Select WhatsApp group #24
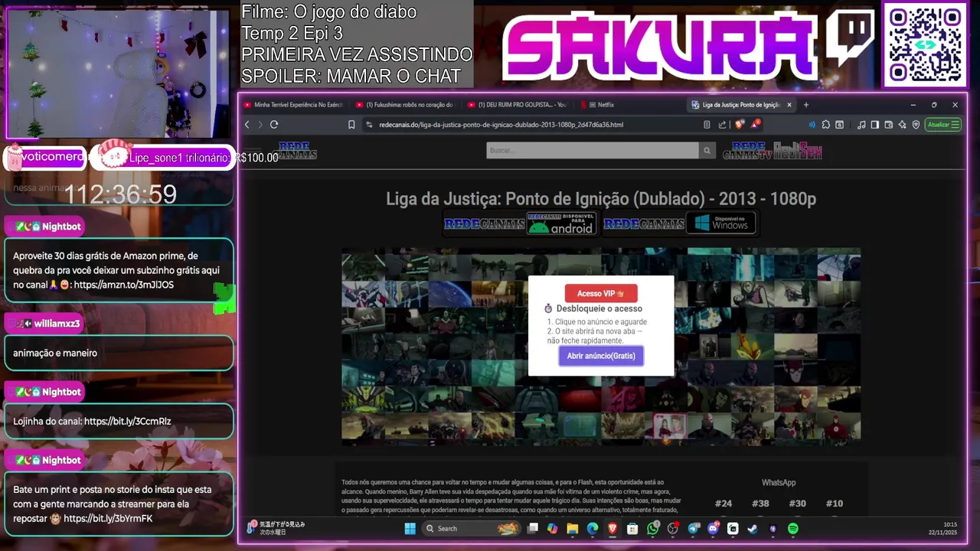 (x=724, y=504)
